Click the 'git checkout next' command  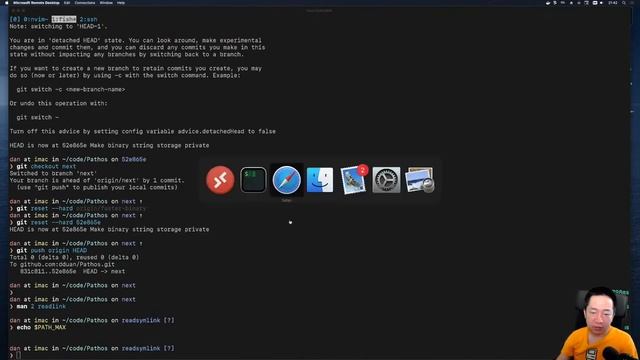(x=46, y=167)
